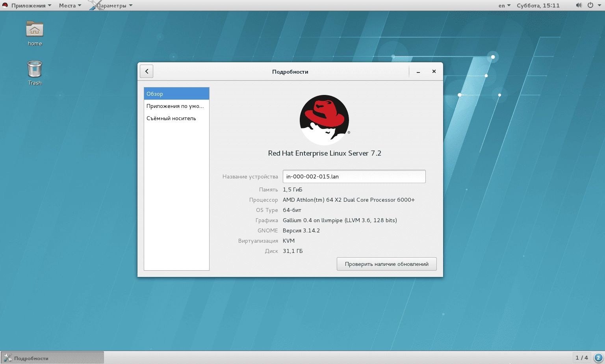This screenshot has width=605, height=364.
Task: Select Приложения по умолчанию sidebar item
Action: [176, 106]
